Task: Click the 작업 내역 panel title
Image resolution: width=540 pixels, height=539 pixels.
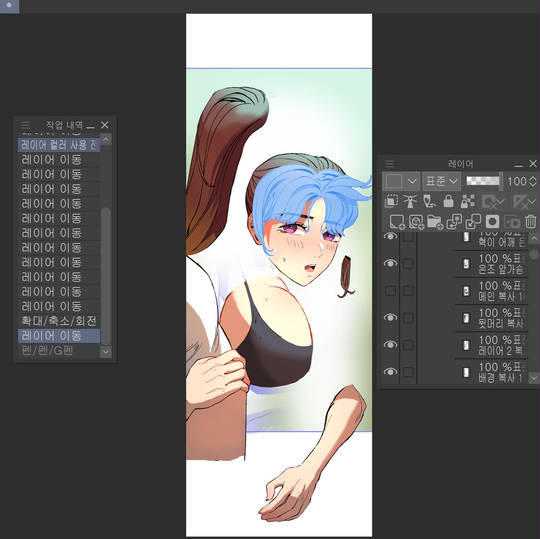Action: [64, 125]
